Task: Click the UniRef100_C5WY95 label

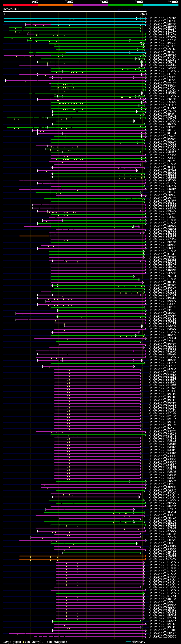Action: tap(162, 80)
